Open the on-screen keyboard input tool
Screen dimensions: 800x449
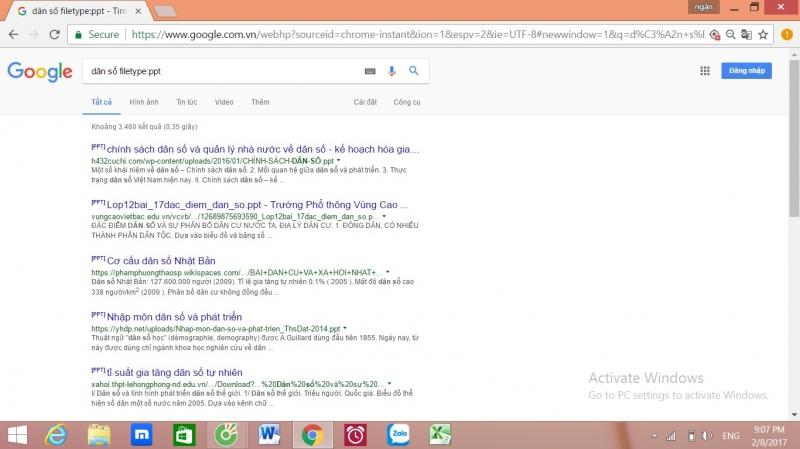(370, 71)
